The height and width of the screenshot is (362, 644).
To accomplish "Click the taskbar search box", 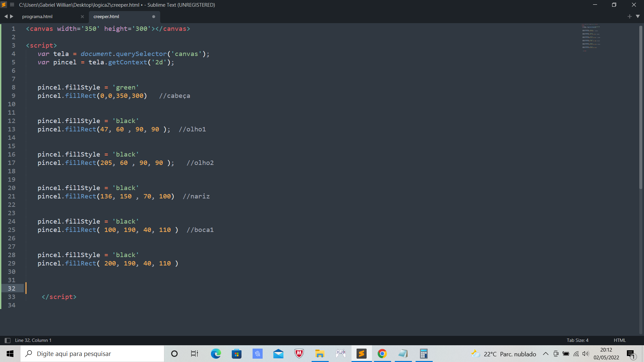I will 92,354.
